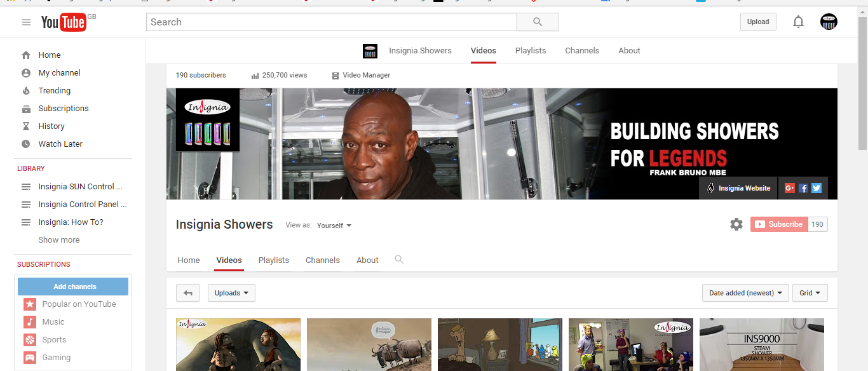Screen dimensions: 868x371
Task: Click the LIBRARY section heading
Action: (x=31, y=168)
